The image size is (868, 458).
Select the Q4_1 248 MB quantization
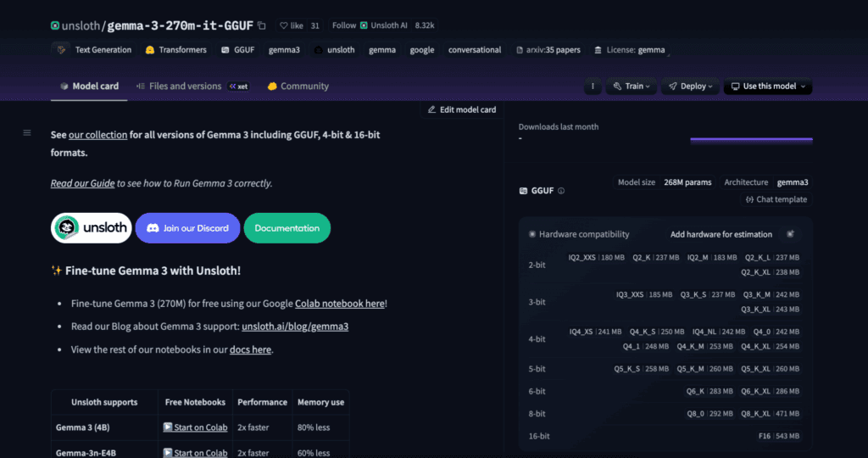point(645,347)
